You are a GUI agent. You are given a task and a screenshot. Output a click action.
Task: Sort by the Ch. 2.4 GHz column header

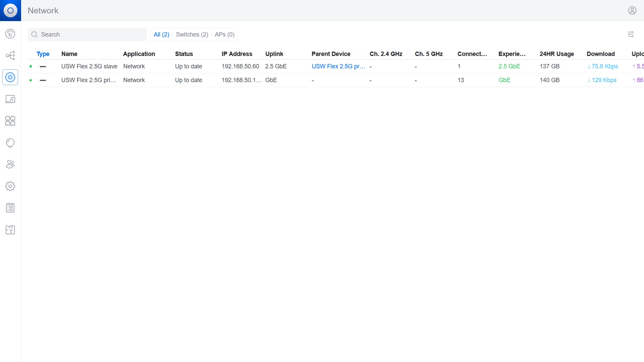[386, 54]
